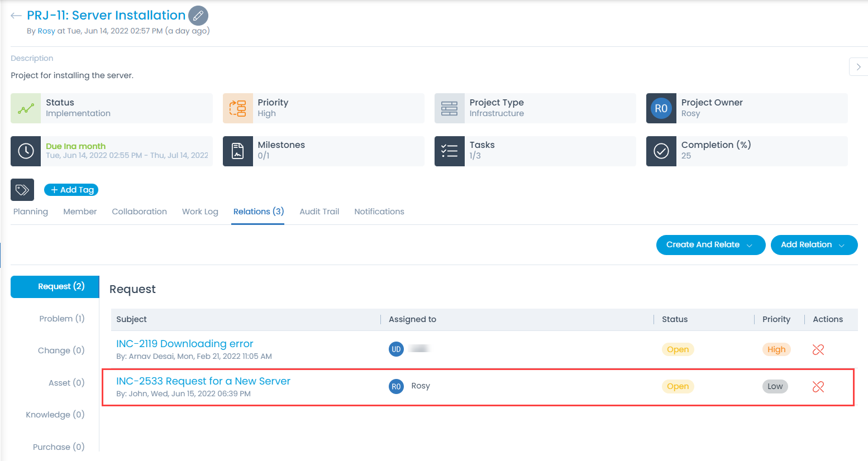
Task: Click Rosy's RO avatar in Project Owner card
Action: pyautogui.click(x=661, y=108)
